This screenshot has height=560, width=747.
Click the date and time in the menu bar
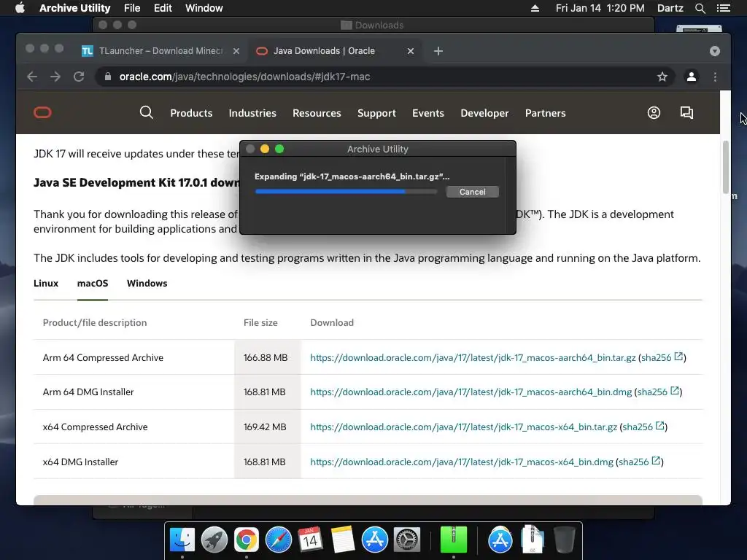[x=600, y=8]
